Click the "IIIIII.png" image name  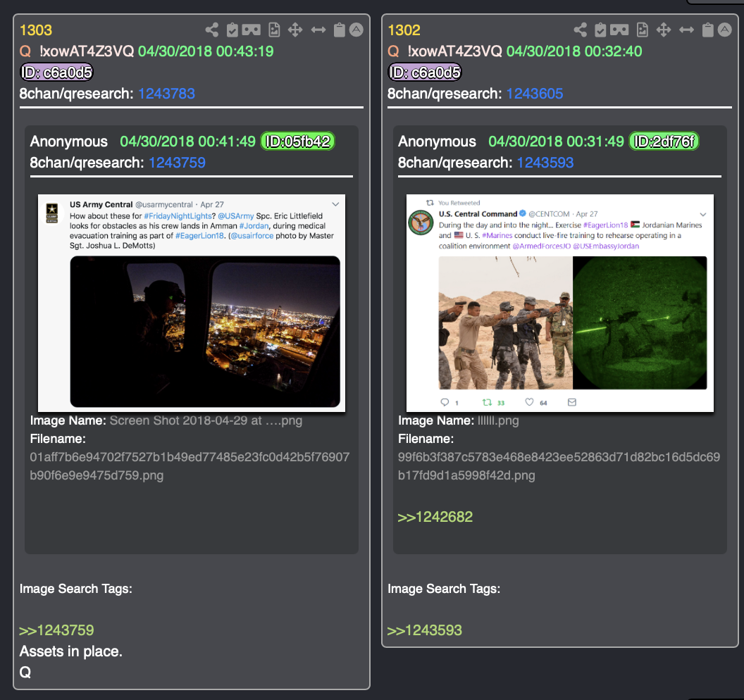[x=498, y=420]
